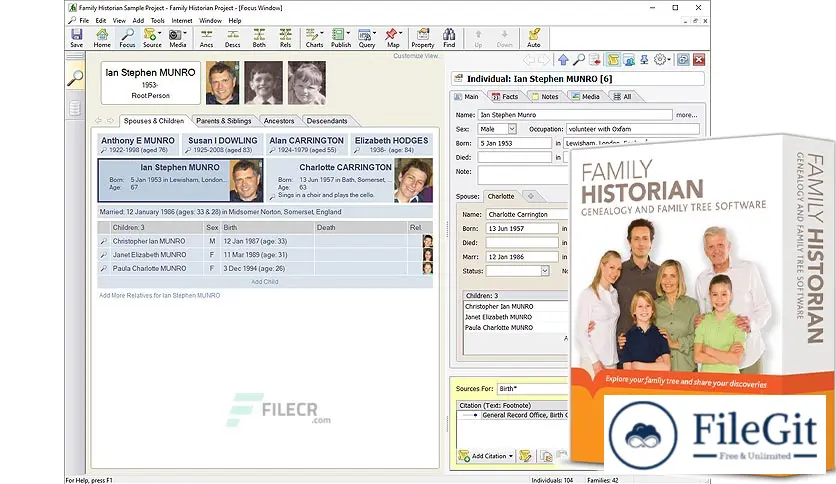Open the Charts toolbar icon
The width and height of the screenshot is (836, 484).
tap(314, 38)
